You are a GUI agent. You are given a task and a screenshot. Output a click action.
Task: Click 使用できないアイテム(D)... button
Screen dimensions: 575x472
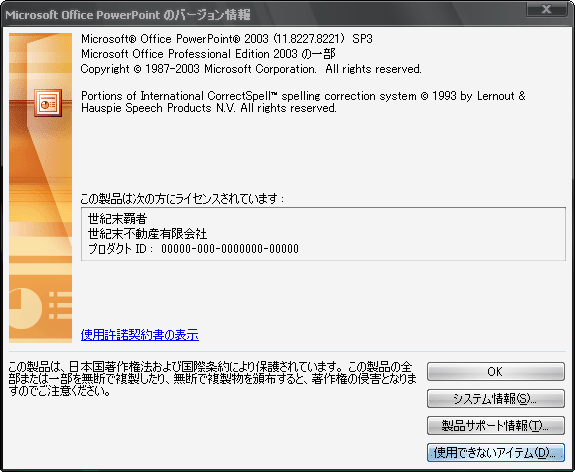(495, 453)
